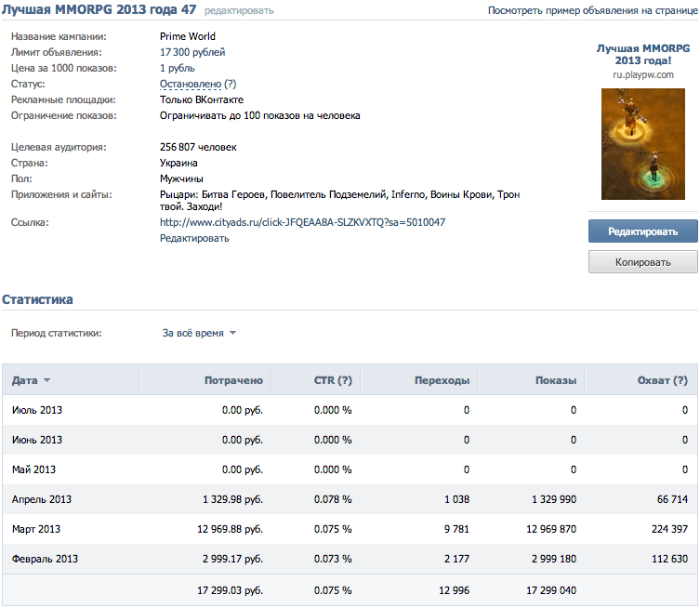
Task: Click the apps and sites list starting with Рыцари
Action: click(x=339, y=201)
